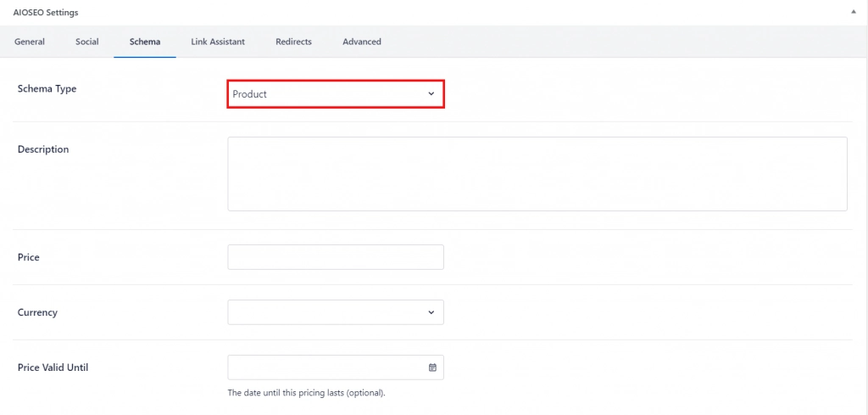Open the Redirects tab
Screen dimensions: 868x415
pos(293,42)
